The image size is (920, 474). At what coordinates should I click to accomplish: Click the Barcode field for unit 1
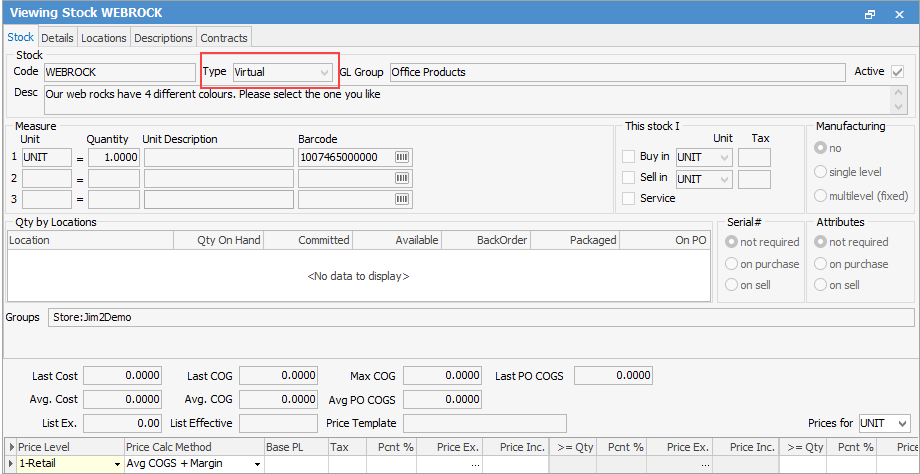pos(345,158)
